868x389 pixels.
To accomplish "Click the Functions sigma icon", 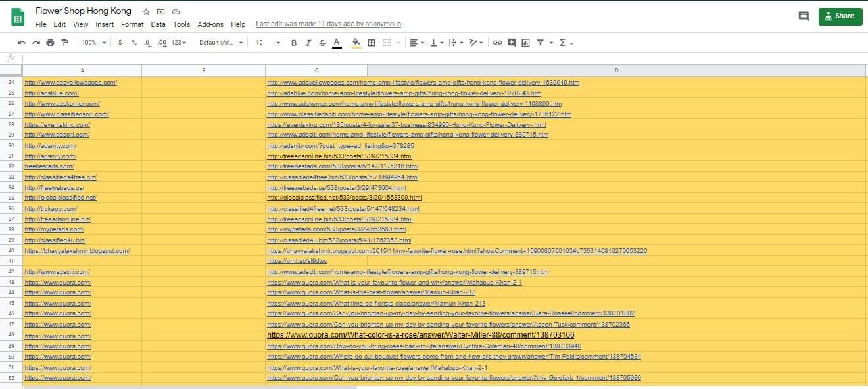I will tap(564, 42).
